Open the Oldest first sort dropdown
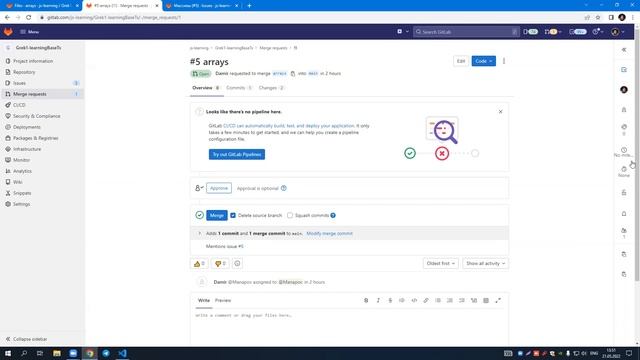640x360 pixels. point(440,264)
